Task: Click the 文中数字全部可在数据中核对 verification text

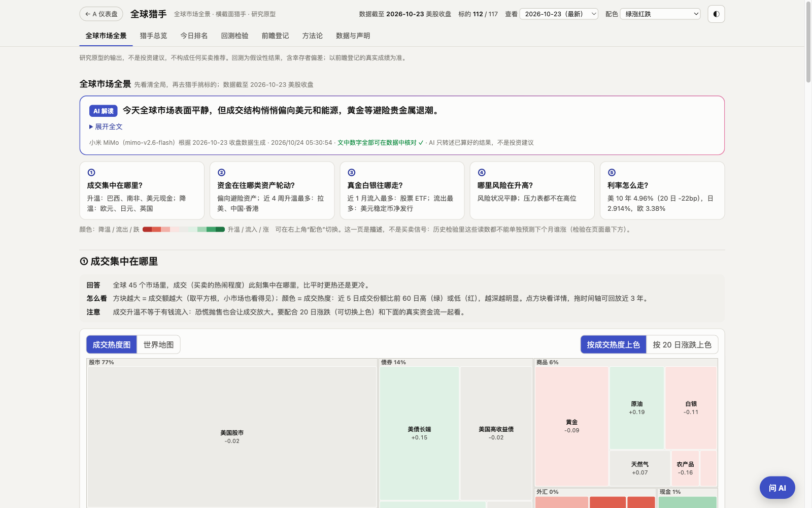Action: click(x=380, y=143)
